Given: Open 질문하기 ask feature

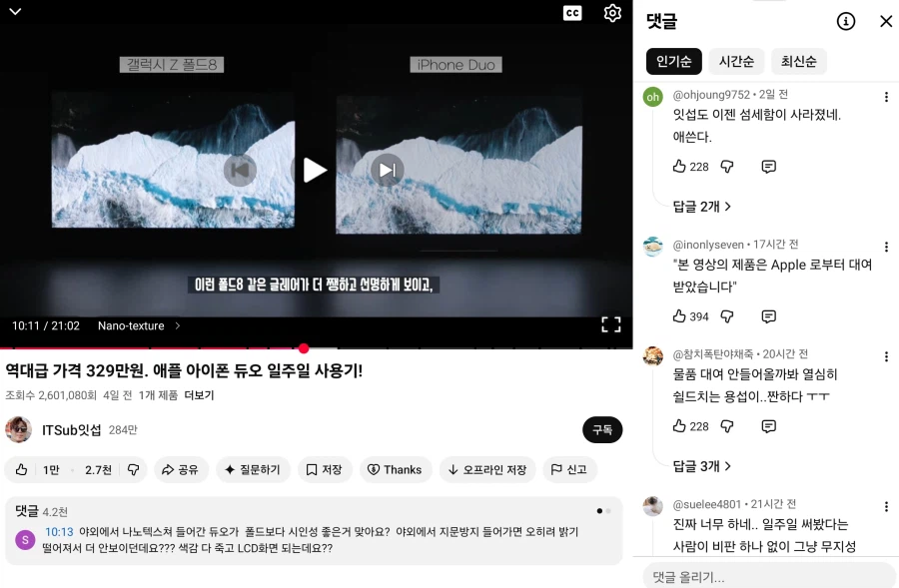Looking at the screenshot, I should pos(253,470).
